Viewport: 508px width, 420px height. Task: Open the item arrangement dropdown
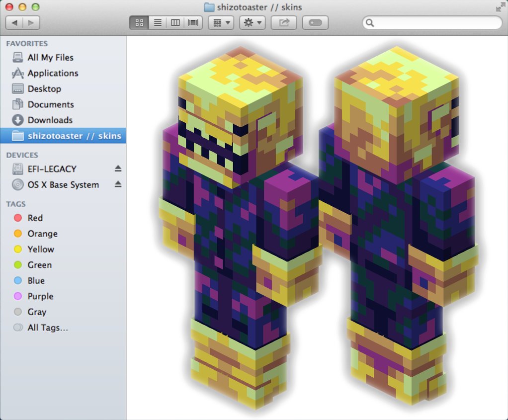pyautogui.click(x=221, y=23)
